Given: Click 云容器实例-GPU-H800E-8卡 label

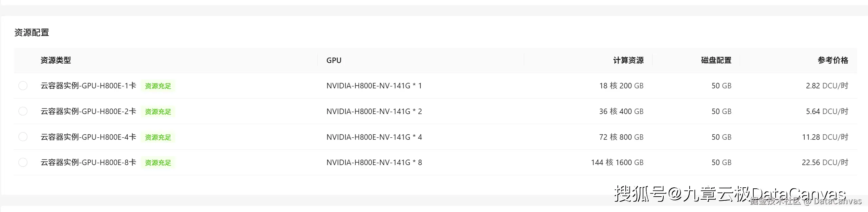Looking at the screenshot, I should (x=88, y=162).
